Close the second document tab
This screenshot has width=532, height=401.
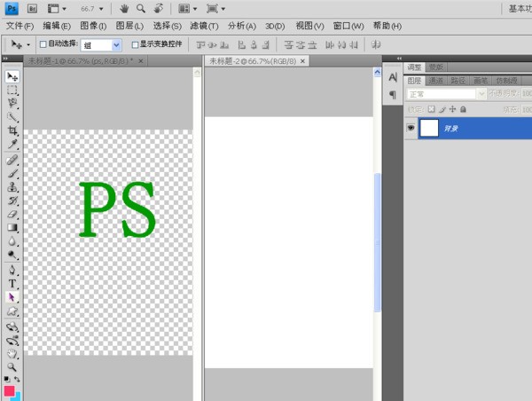pyautogui.click(x=302, y=61)
